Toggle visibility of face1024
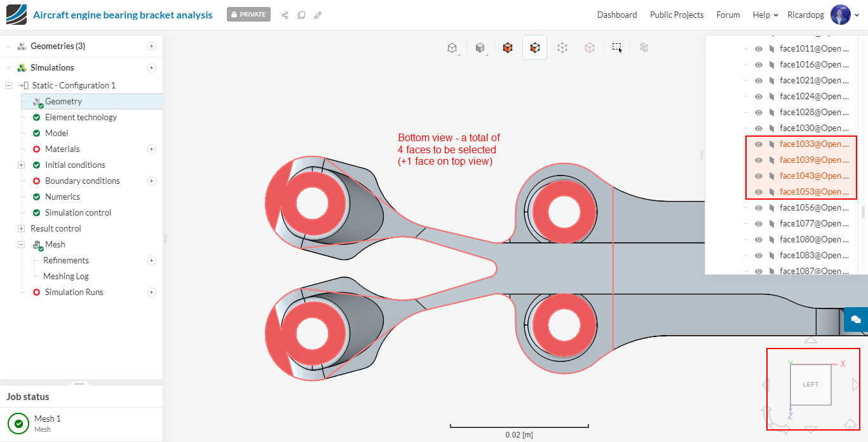868x442 pixels. [758, 96]
